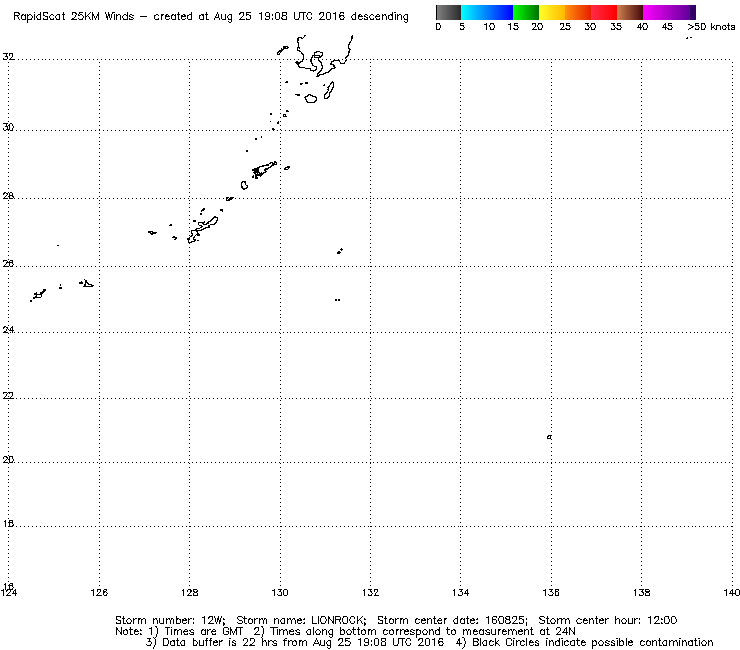Click the red 30-35 knots color swatch
This screenshot has width=740, height=650.
604,12
